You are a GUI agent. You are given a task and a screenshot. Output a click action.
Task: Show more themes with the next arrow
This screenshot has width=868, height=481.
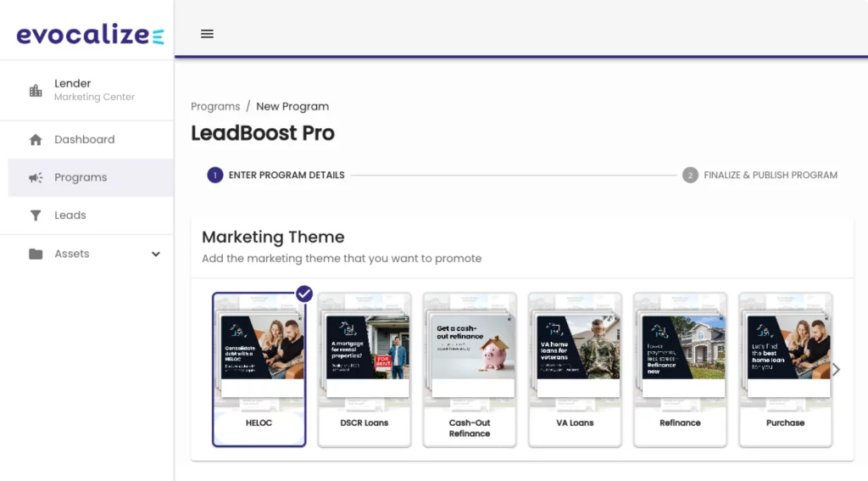[837, 369]
